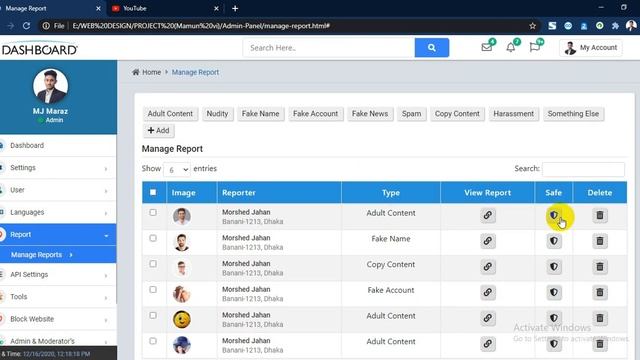Screen dimensions: 640x360
Task: Expand the User sidebar menu
Action: pos(58,190)
